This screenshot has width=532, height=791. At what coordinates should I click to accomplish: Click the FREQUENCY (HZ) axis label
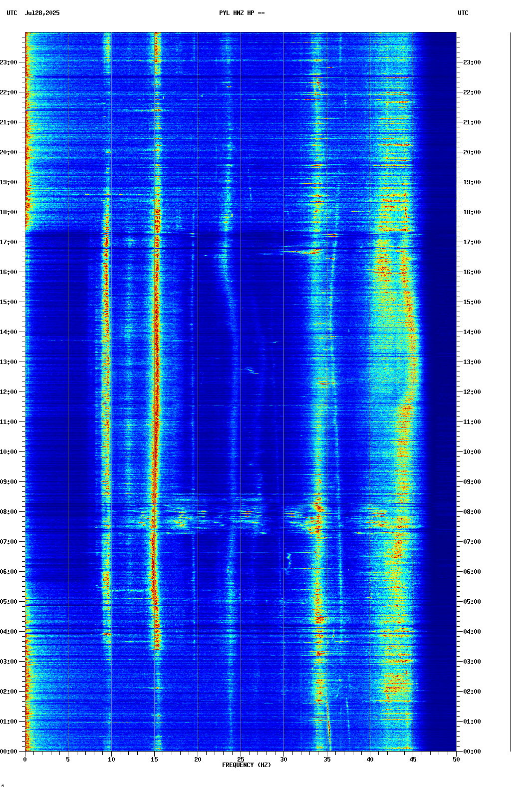coord(247,765)
